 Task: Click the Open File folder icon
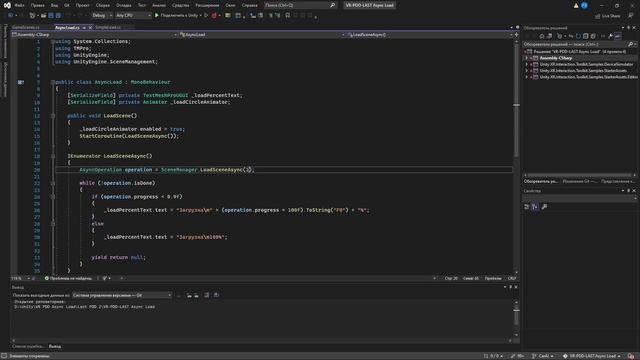[x=43, y=16]
